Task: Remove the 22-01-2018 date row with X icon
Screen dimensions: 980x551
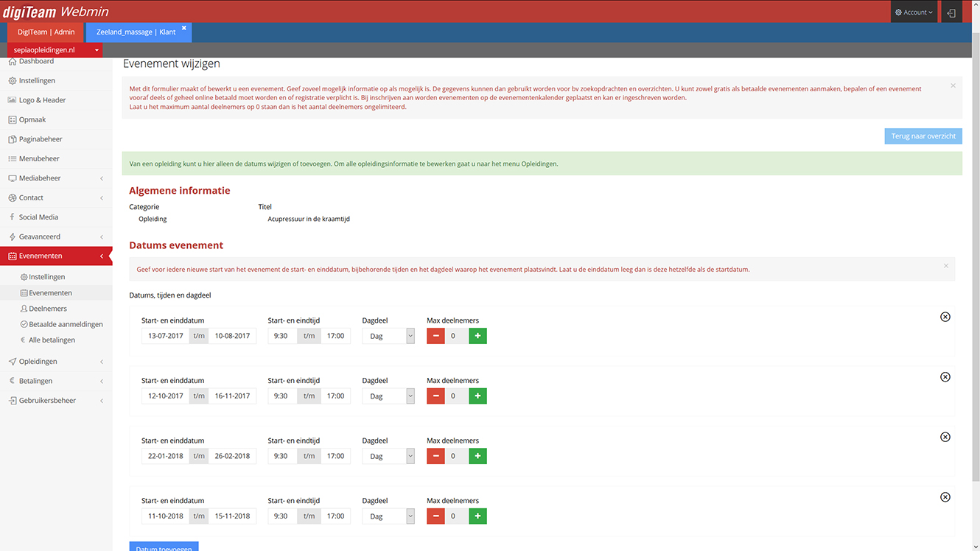Action: [945, 437]
